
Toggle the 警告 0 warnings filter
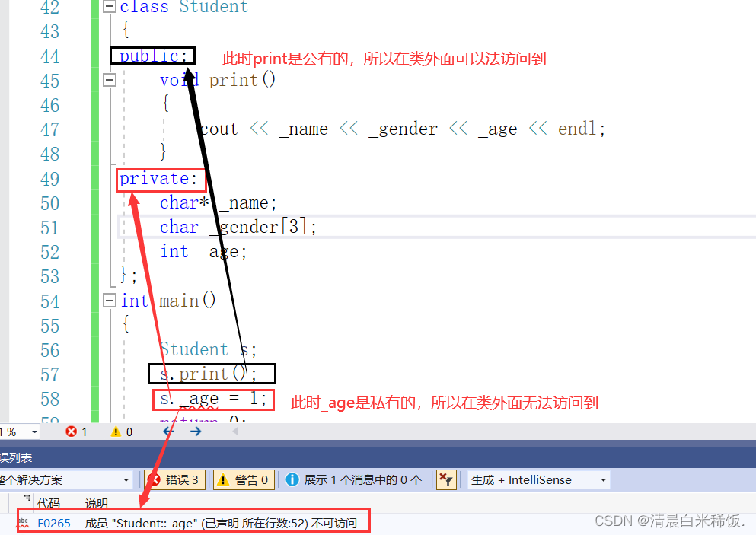[x=244, y=480]
